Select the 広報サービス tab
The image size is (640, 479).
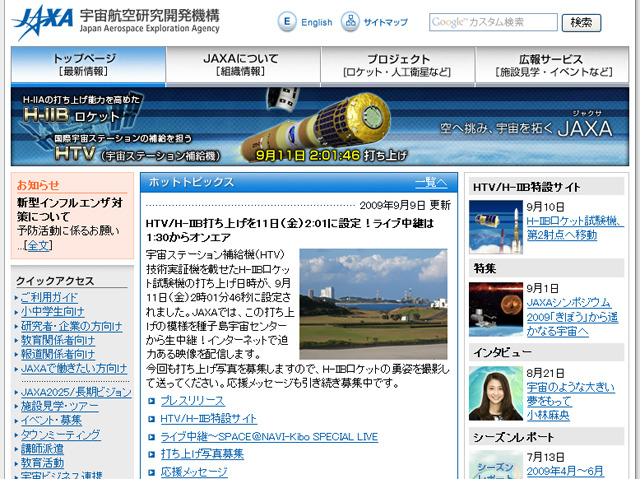click(x=552, y=66)
